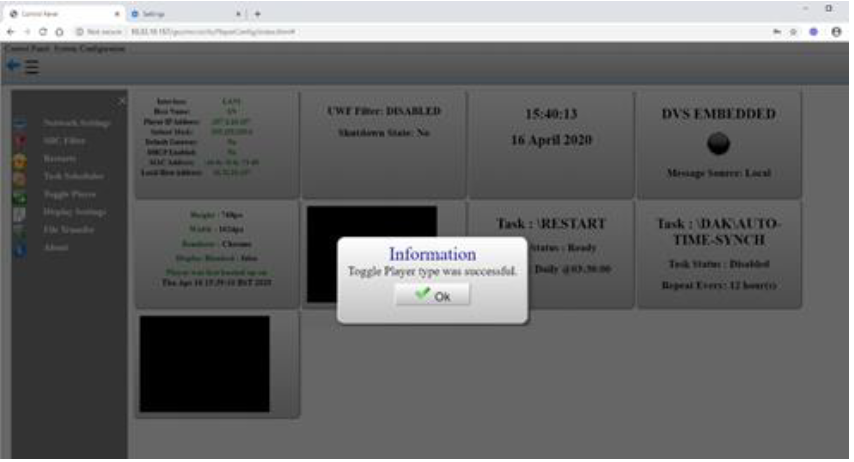Click the blue back arrow icon
This screenshot has height=462, width=854.
(12, 66)
